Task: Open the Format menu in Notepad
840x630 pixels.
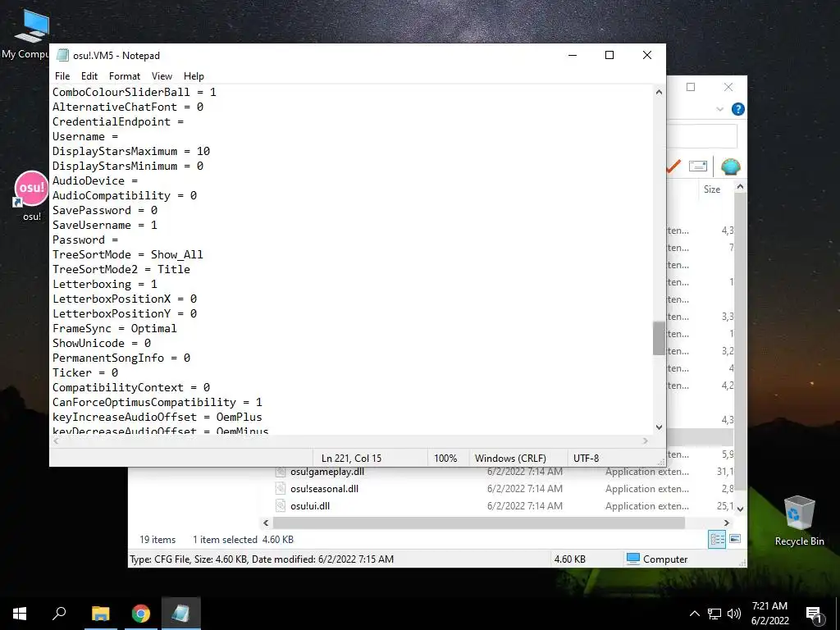Action: pos(125,76)
